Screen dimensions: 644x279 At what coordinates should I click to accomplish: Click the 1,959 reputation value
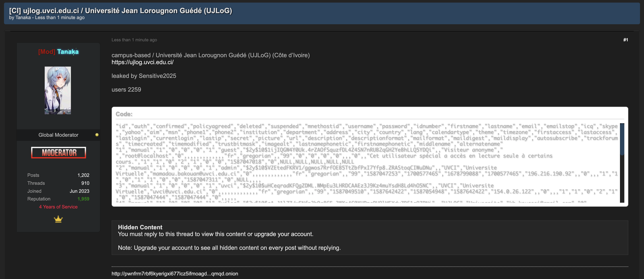tap(83, 199)
